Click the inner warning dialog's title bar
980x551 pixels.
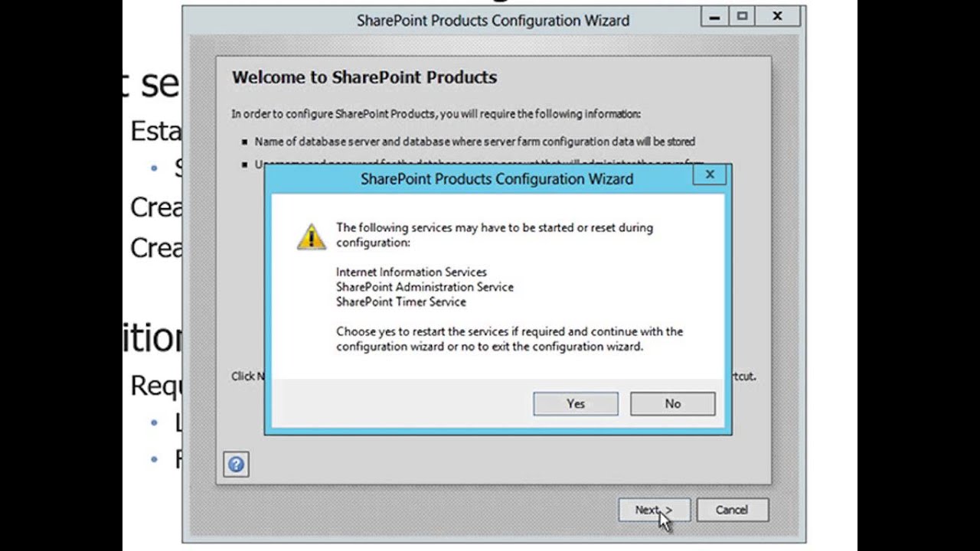coord(496,179)
